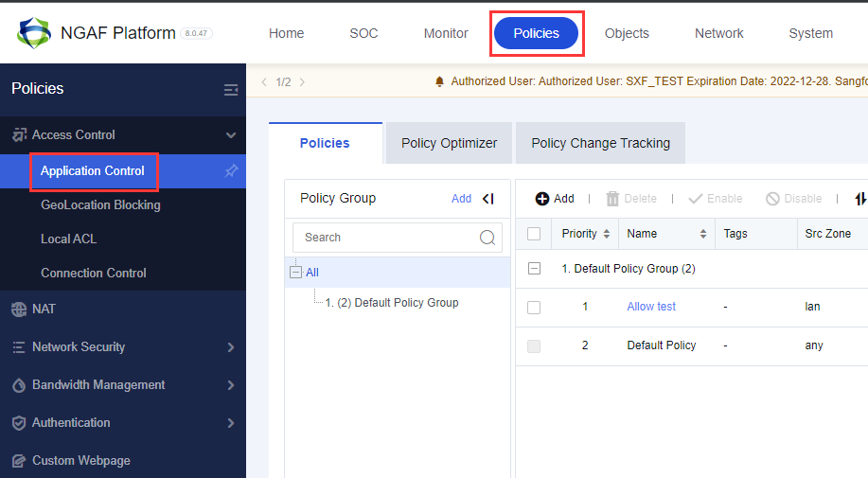Screen dimensions: 868x478
Task: Click the notification bell icon
Action: tap(439, 82)
